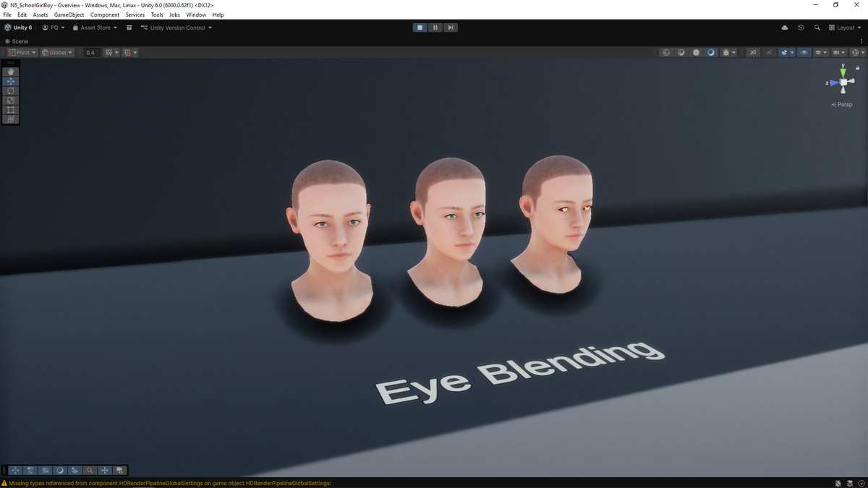Pause play mode
Screen dimensions: 868x488
(435, 27)
